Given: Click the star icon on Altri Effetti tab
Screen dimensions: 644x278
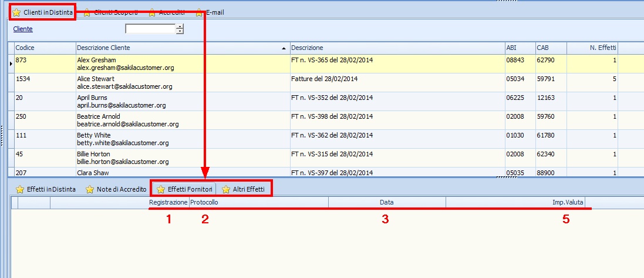Looking at the screenshot, I should [x=225, y=189].
